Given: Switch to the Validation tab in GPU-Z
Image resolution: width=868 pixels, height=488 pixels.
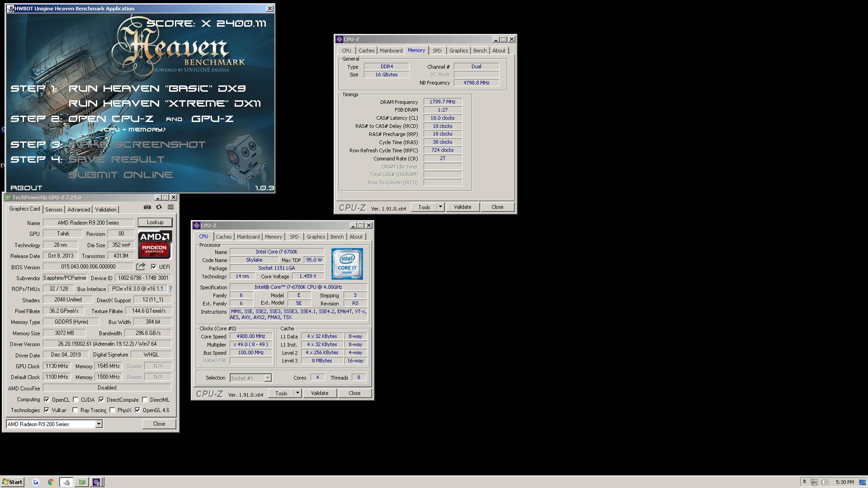Looking at the screenshot, I should [x=106, y=209].
